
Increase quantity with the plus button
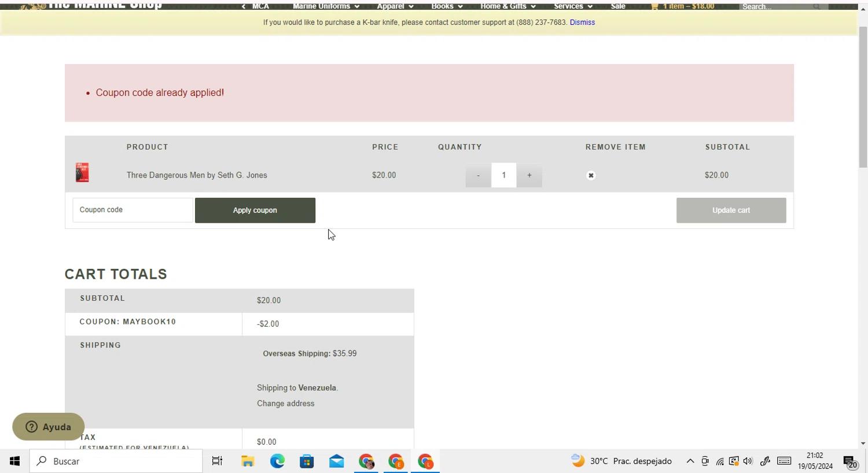pos(529,175)
